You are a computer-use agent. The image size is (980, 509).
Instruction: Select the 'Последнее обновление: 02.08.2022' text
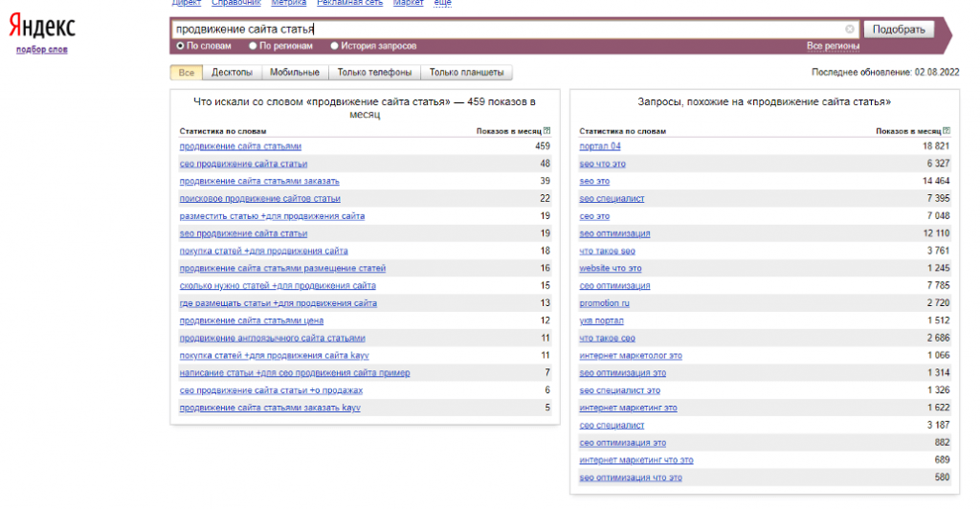pyautogui.click(x=885, y=73)
